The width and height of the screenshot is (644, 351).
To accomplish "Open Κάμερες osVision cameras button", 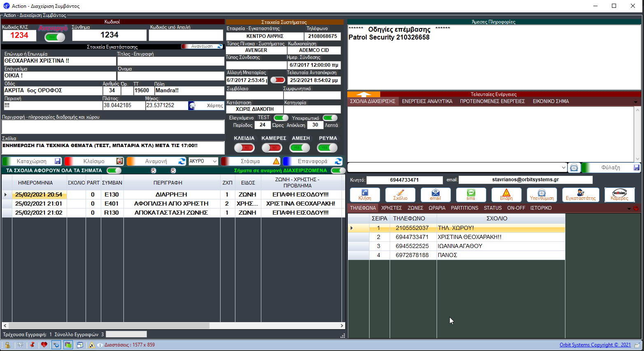I will point(619,194).
